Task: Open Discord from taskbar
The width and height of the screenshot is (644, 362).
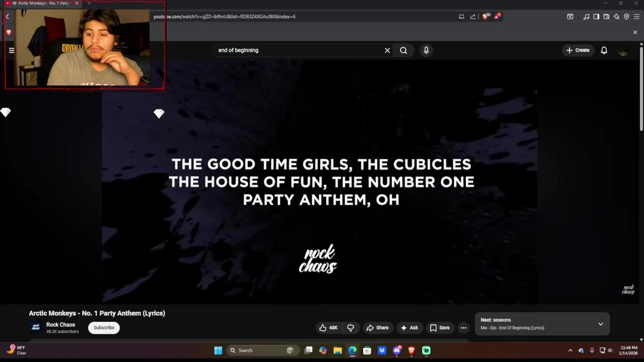Action: [397, 350]
